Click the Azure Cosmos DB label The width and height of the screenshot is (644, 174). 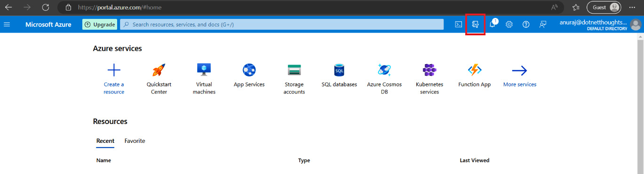384,88
